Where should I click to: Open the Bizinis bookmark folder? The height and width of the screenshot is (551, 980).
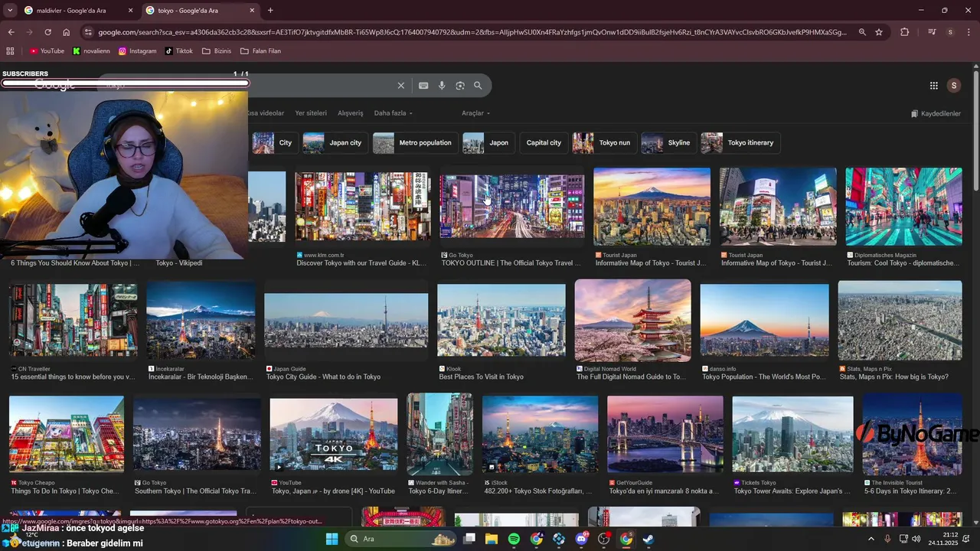[217, 51]
